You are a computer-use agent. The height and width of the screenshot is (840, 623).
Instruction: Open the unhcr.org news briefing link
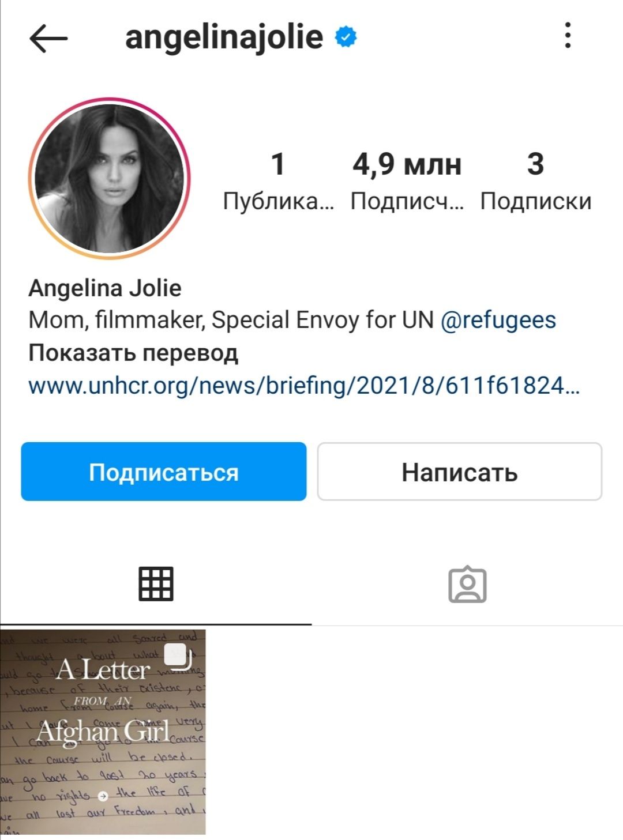[304, 385]
